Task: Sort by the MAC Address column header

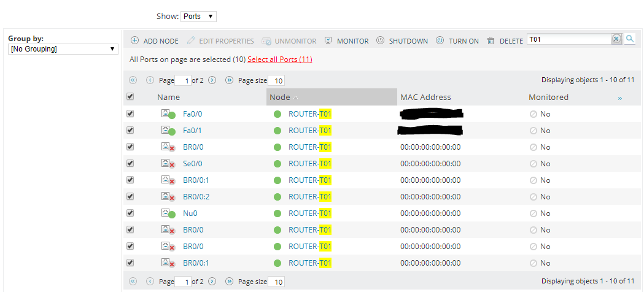Action: pos(425,97)
